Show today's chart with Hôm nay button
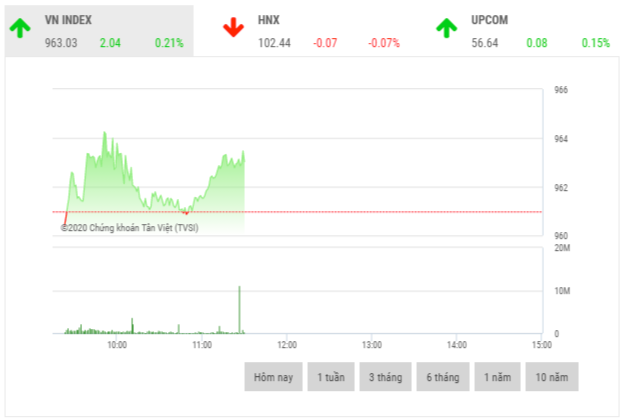625x420 pixels. [x=273, y=377]
